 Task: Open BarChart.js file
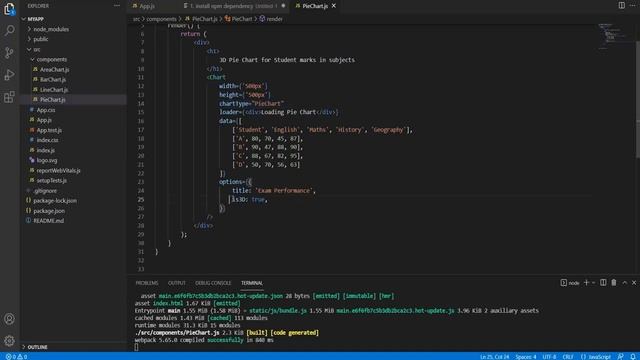(53, 80)
